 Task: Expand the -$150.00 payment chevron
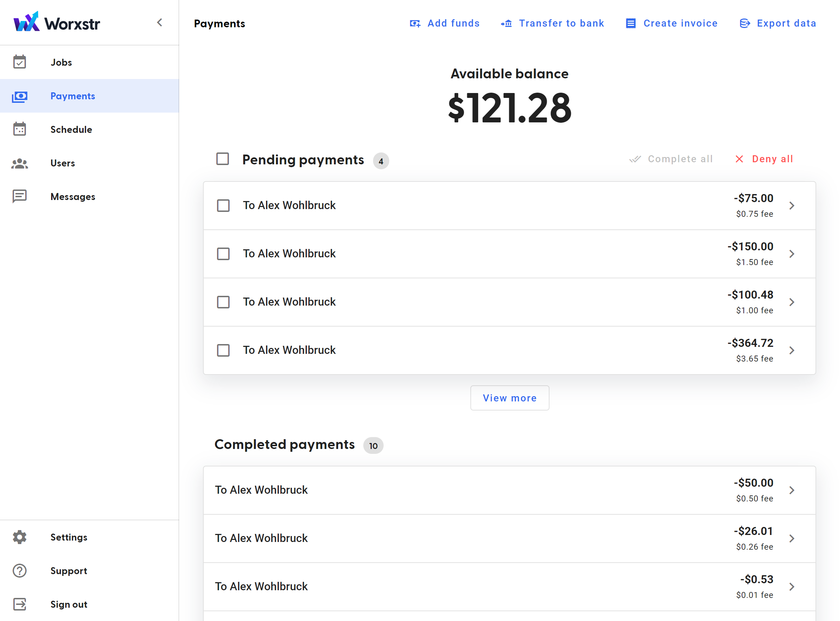(x=791, y=254)
